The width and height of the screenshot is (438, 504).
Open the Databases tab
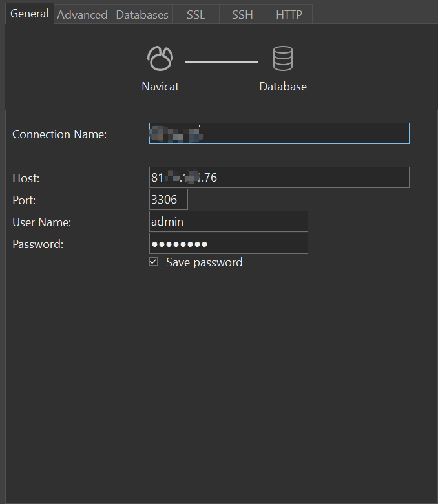click(x=142, y=14)
